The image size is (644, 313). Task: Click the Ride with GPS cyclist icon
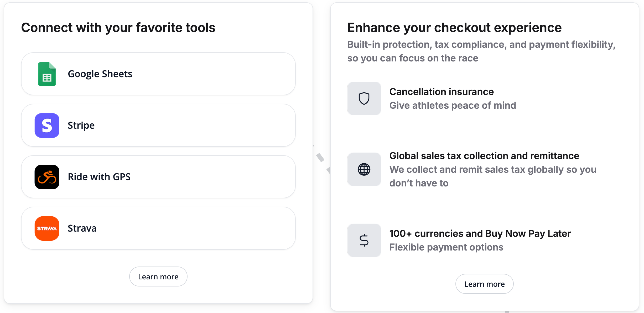(47, 177)
